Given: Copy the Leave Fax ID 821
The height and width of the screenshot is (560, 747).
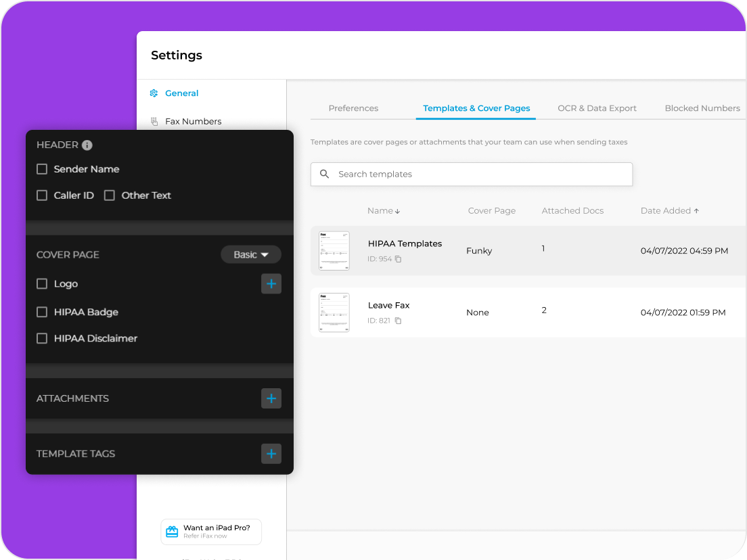Looking at the screenshot, I should pyautogui.click(x=399, y=321).
